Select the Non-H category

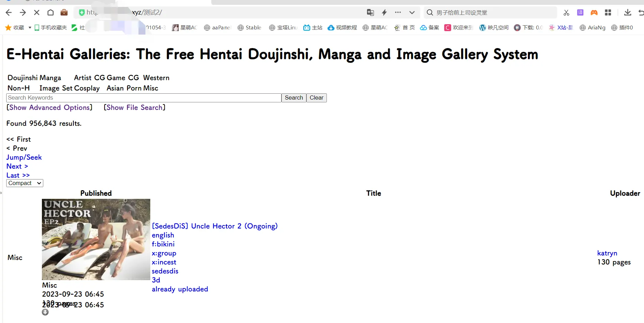tap(19, 88)
